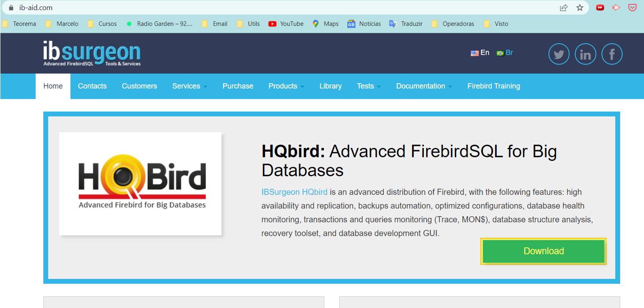The width and height of the screenshot is (644, 308).
Task: Open the Radio Garden bookmark
Action: pos(159,24)
